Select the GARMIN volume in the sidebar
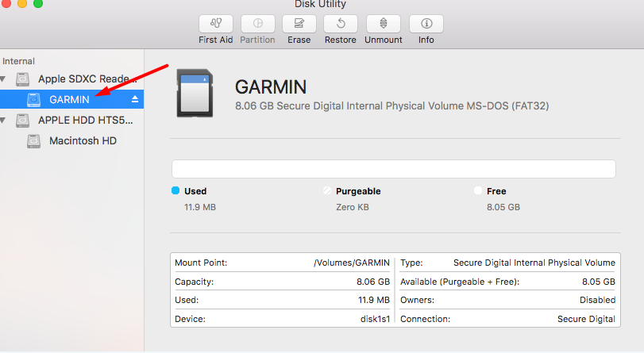 point(72,99)
